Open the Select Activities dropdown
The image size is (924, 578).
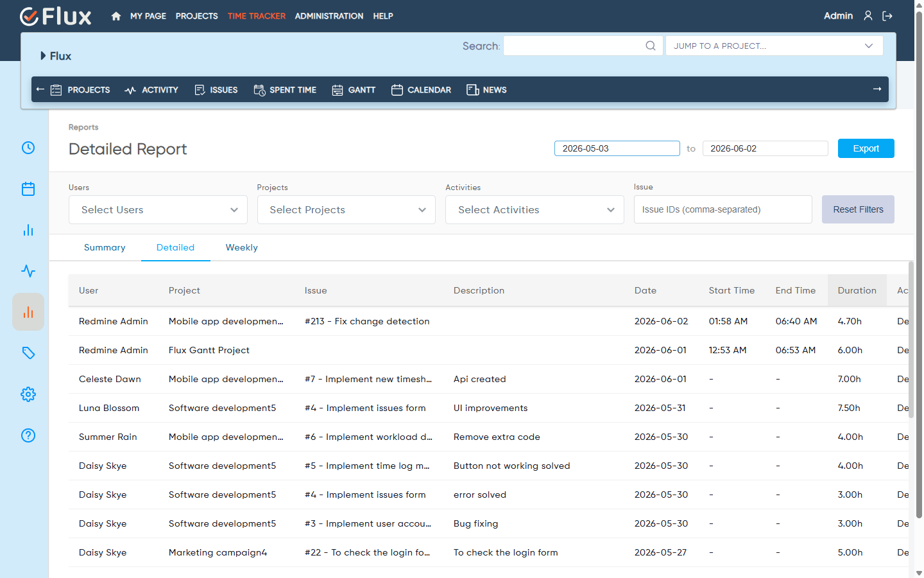click(x=535, y=210)
